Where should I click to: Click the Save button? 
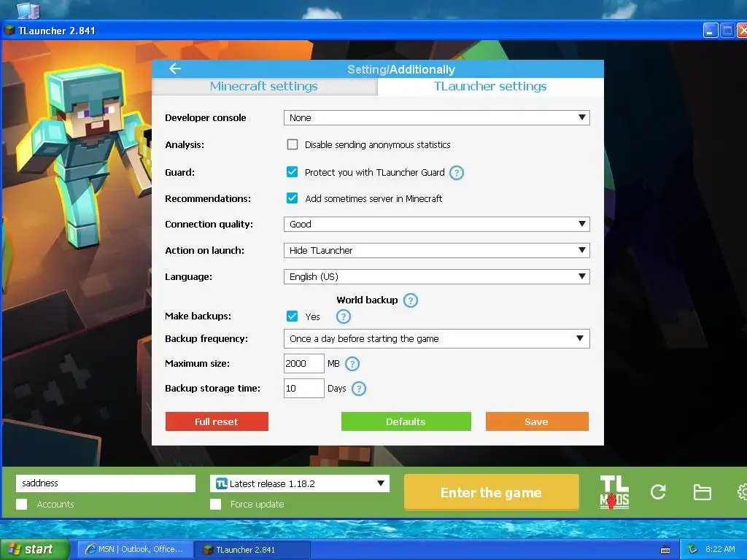click(537, 421)
